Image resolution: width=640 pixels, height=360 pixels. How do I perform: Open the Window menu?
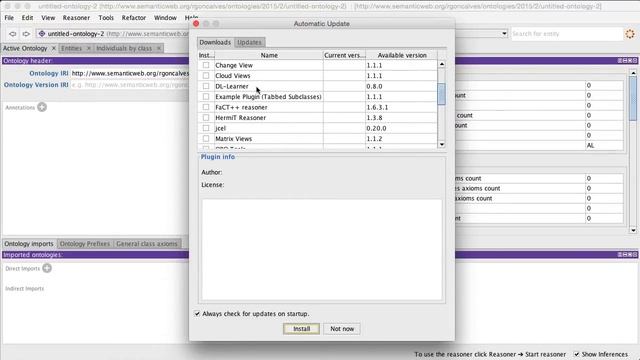click(165, 18)
